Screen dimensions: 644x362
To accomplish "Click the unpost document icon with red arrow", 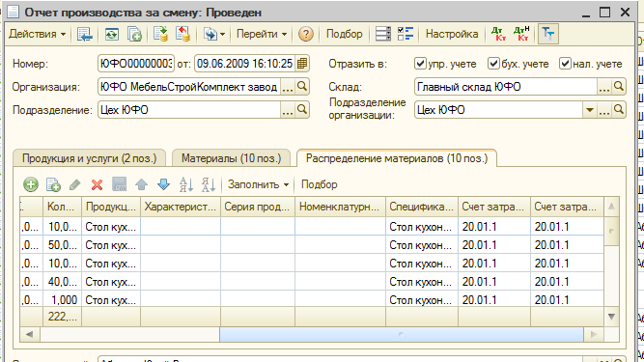I will (182, 34).
